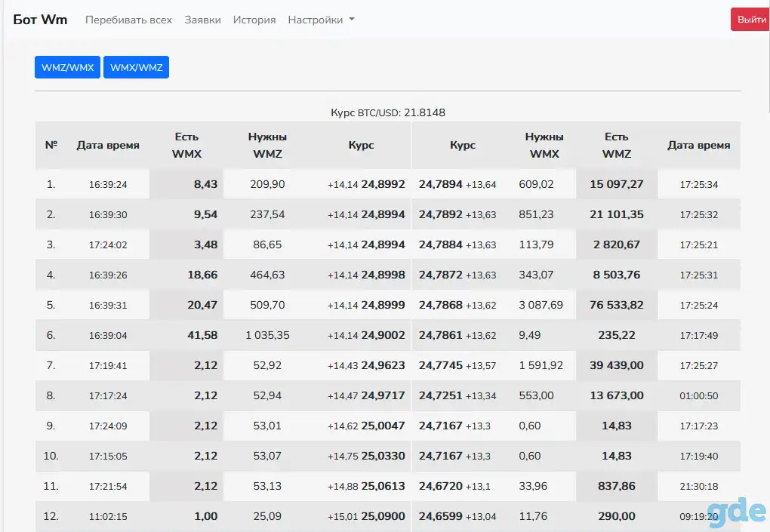Click the 41,58 WMX amount in row 6
The image size is (770, 532).
(202, 335)
